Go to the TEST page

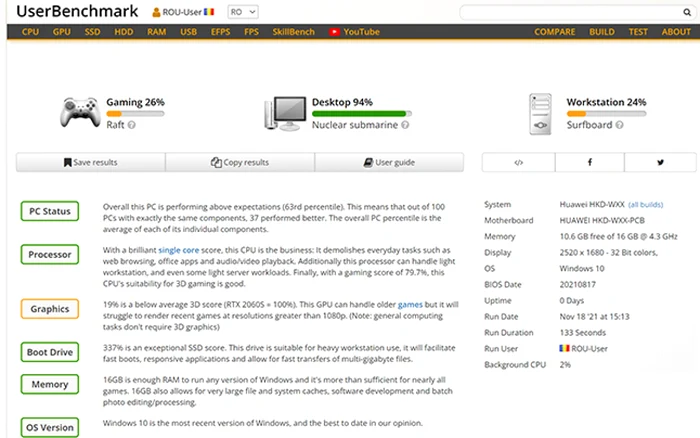tap(638, 32)
